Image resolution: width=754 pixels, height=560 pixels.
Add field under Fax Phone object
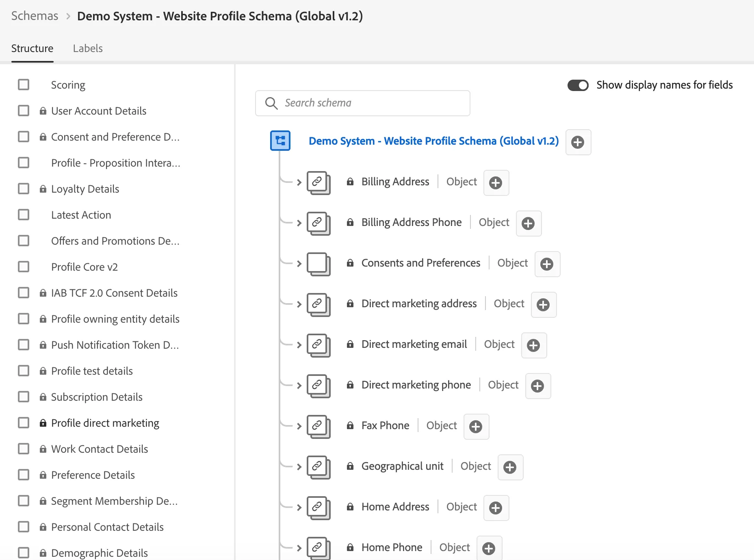(476, 426)
